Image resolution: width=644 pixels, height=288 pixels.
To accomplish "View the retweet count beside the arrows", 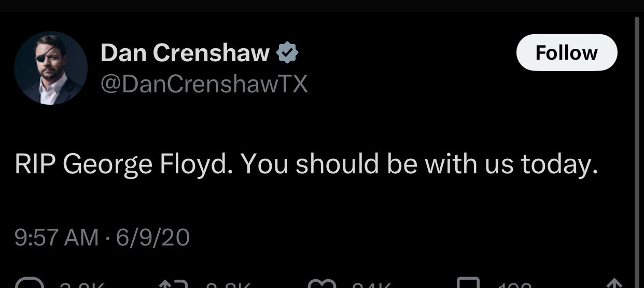I will point(228,285).
